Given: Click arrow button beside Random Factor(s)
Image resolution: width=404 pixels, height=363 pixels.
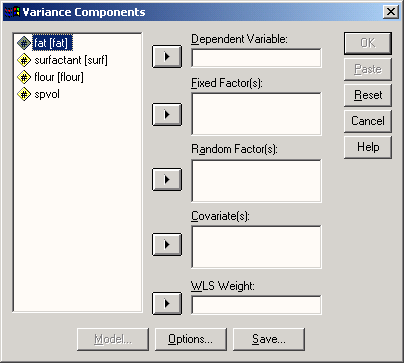Looking at the screenshot, I should click(167, 179).
